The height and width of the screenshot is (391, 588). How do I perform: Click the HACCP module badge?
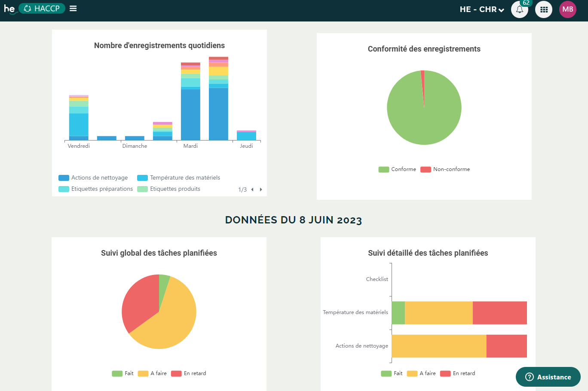[42, 9]
